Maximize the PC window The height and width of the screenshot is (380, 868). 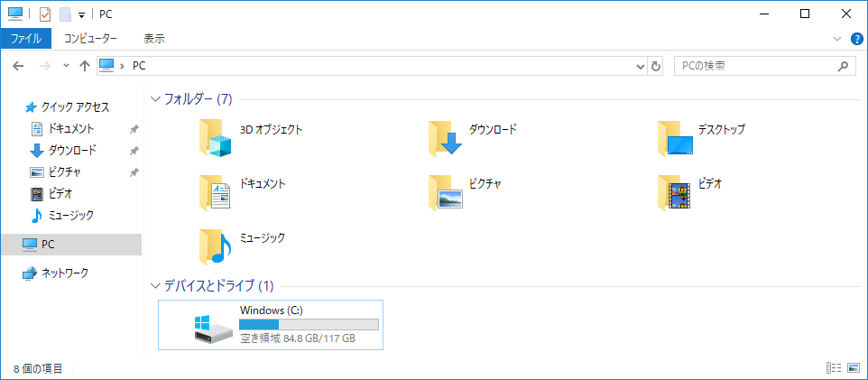tap(805, 14)
